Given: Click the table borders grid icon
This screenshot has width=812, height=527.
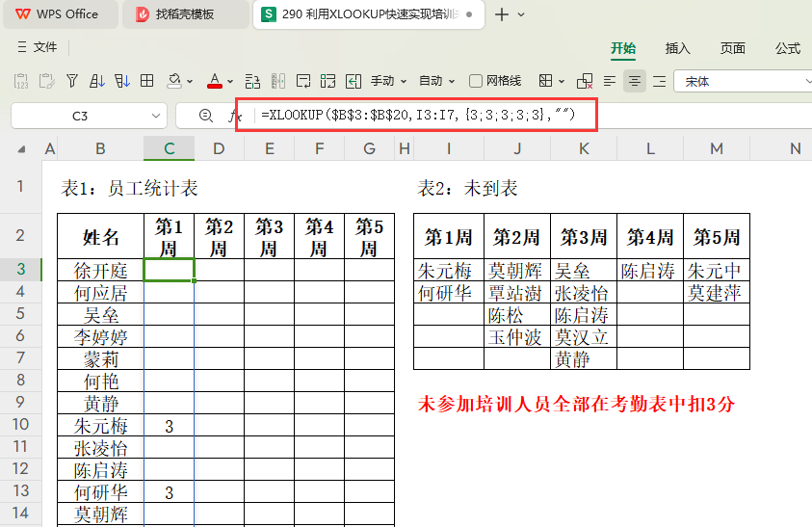Looking at the screenshot, I should tap(147, 81).
